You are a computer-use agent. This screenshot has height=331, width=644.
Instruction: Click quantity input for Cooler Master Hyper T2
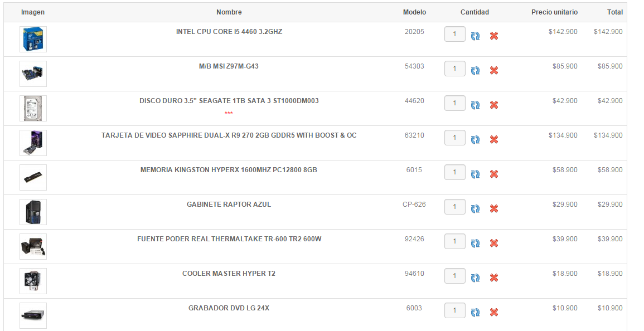click(x=454, y=276)
